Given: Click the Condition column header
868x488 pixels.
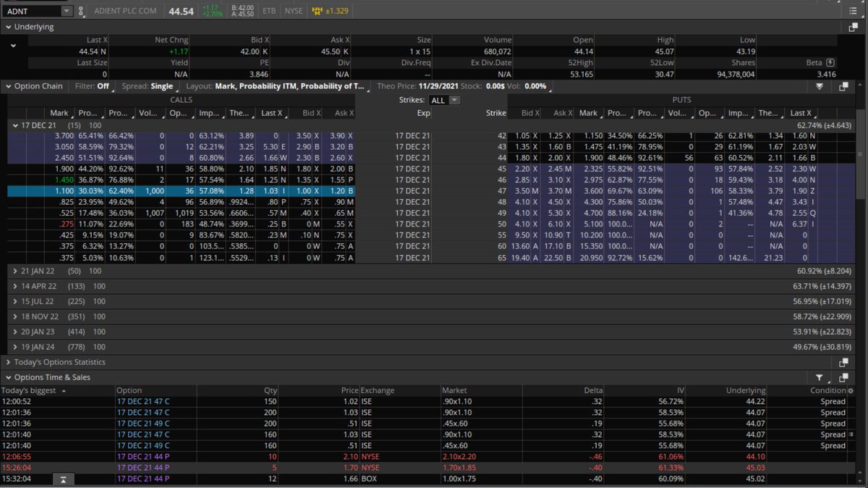Looking at the screenshot, I should [x=828, y=390].
